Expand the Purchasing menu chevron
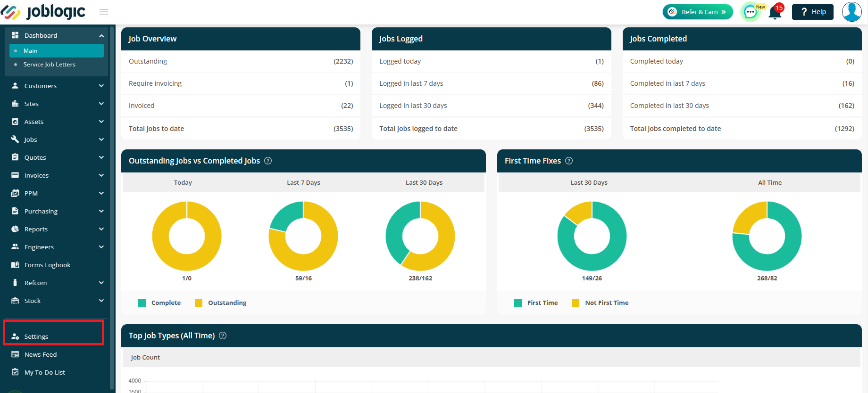The image size is (868, 393). (x=101, y=211)
